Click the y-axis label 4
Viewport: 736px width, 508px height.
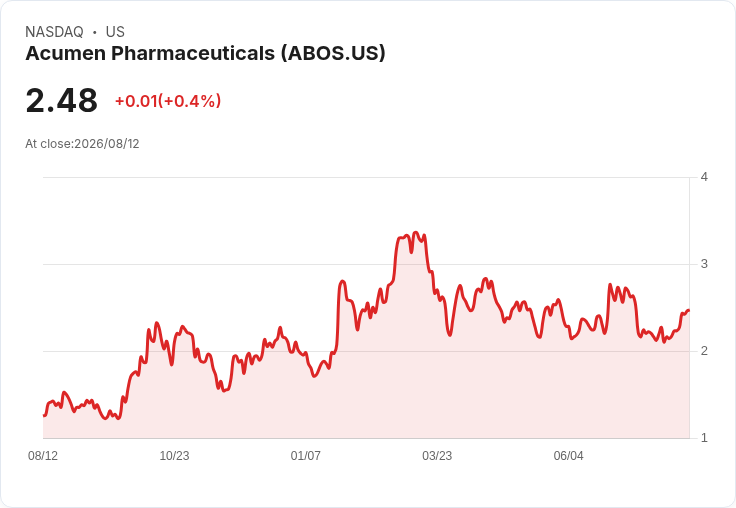pyautogui.click(x=704, y=177)
